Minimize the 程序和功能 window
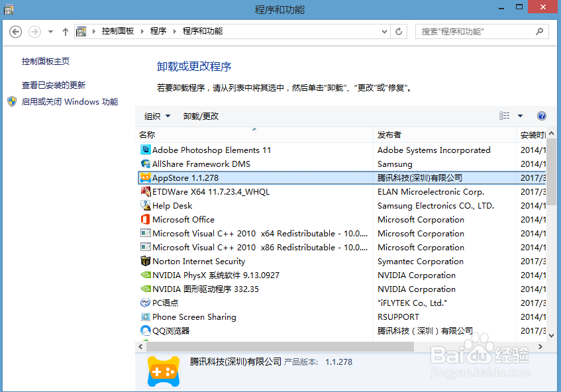 pyautogui.click(x=501, y=7)
